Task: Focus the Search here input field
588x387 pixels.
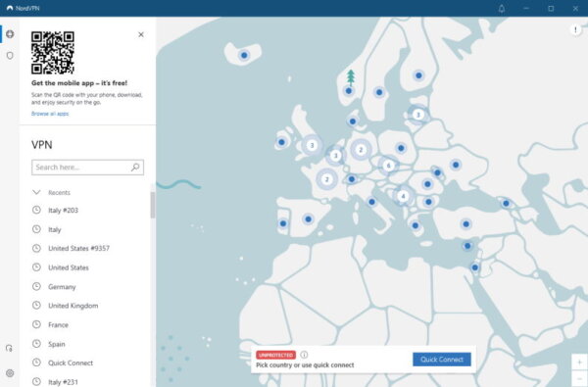Action: [88, 168]
